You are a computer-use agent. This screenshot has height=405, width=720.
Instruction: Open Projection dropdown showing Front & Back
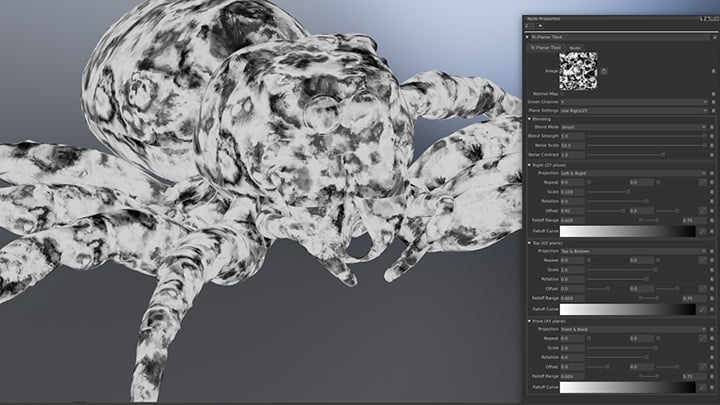click(634, 329)
